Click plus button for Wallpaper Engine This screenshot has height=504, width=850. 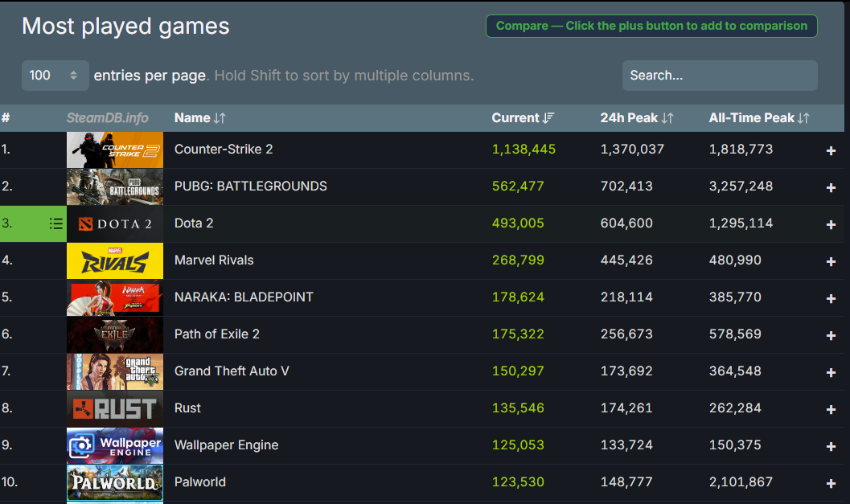click(831, 447)
